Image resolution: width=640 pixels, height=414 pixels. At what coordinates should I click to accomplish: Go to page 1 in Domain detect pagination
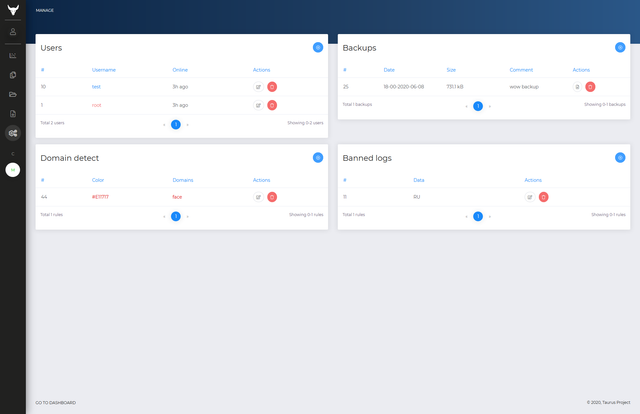coord(176,216)
